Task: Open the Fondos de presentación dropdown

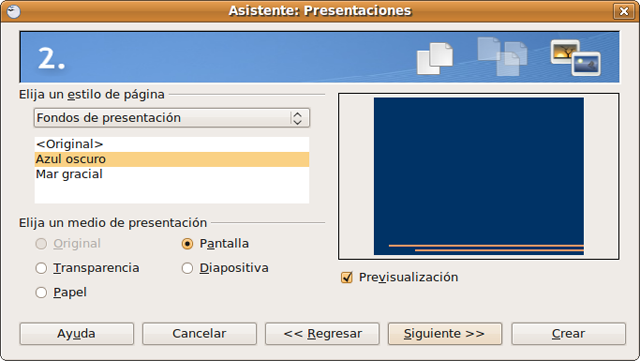Action: (x=172, y=118)
